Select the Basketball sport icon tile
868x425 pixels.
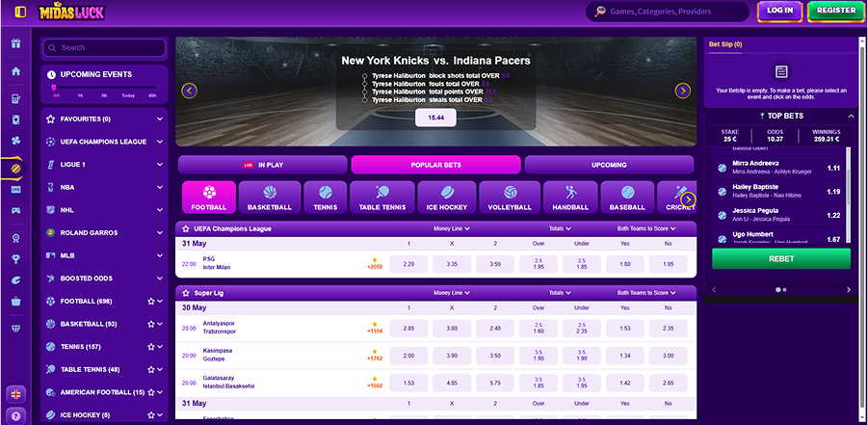click(270, 198)
